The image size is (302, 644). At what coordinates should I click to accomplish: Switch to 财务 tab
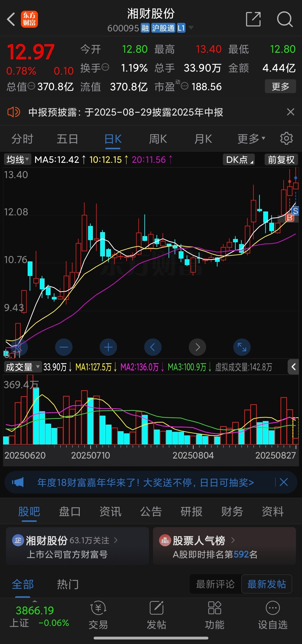[x=232, y=512]
